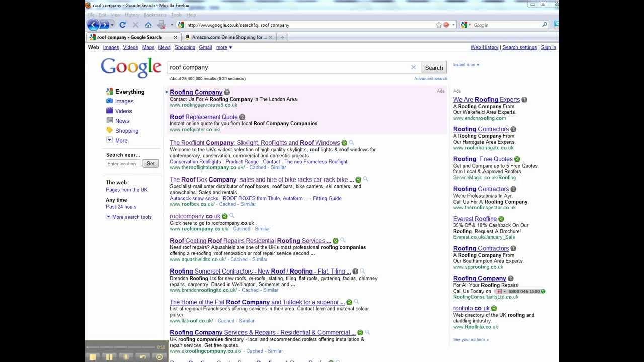Click green check next to roofinfo.co.uk ad
Image resolution: width=644 pixels, height=362 pixels.
point(494,309)
